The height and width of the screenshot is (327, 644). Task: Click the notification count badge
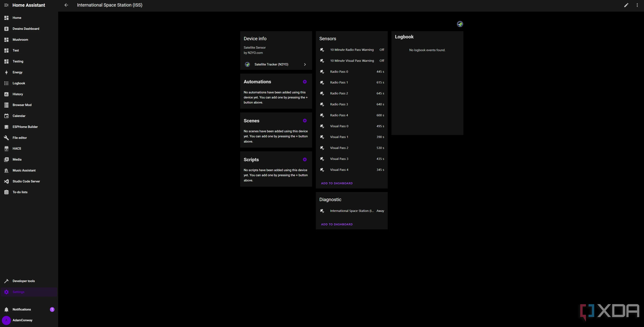point(52,309)
